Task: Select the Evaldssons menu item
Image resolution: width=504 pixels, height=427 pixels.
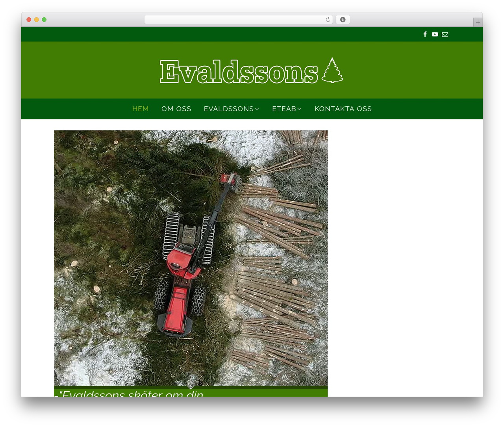Action: tap(229, 109)
